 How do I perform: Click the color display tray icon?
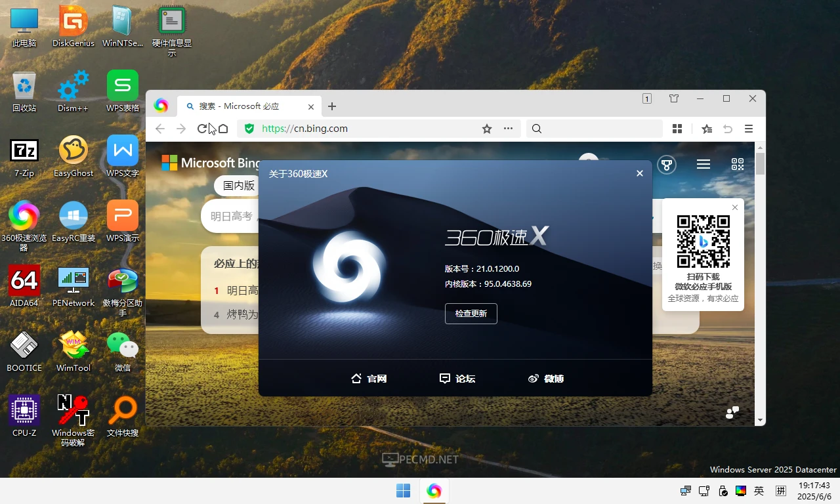[741, 491]
